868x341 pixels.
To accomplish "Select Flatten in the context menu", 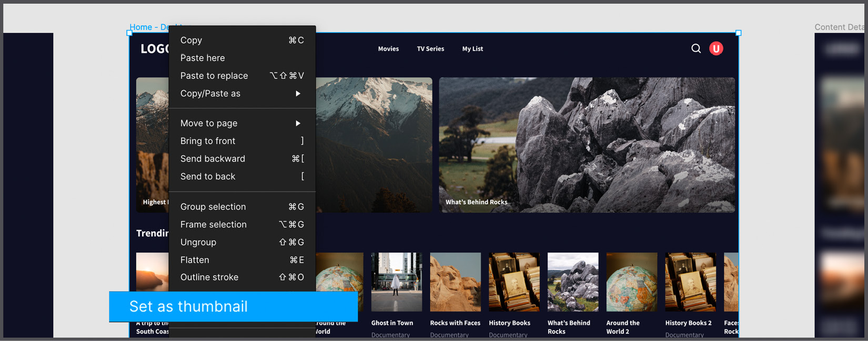I will tap(242, 260).
